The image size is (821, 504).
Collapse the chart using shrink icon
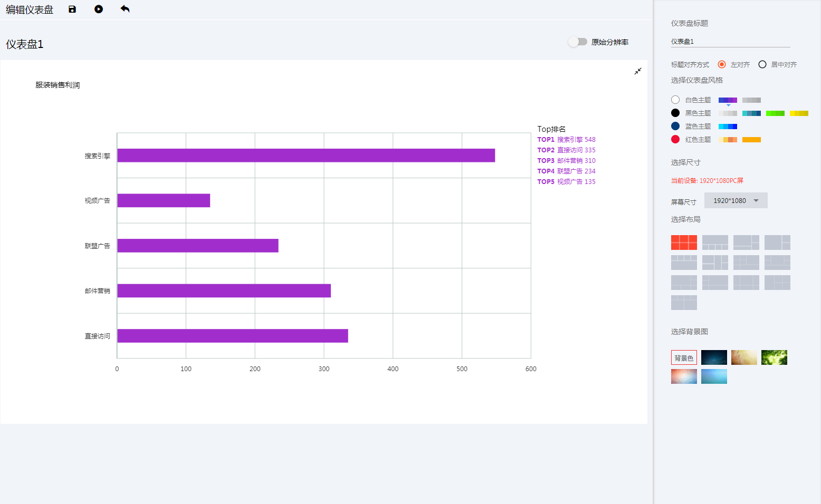pos(638,71)
